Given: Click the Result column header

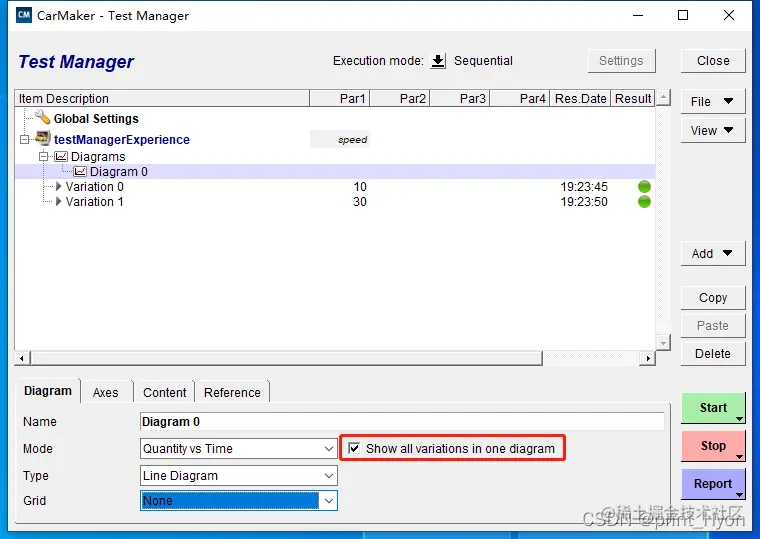Looking at the screenshot, I should (x=633, y=98).
